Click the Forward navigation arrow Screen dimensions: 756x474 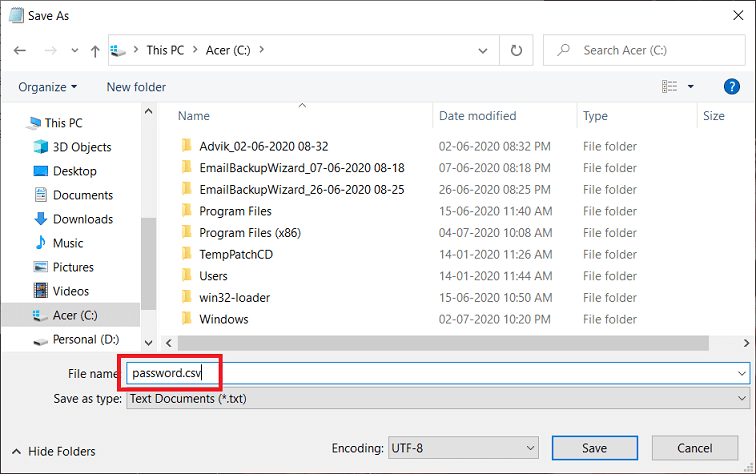(50, 50)
